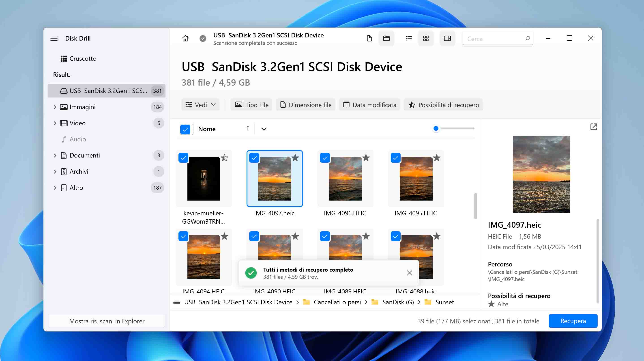Dismiss the recovery complete notification
The width and height of the screenshot is (644, 361).
(x=409, y=273)
